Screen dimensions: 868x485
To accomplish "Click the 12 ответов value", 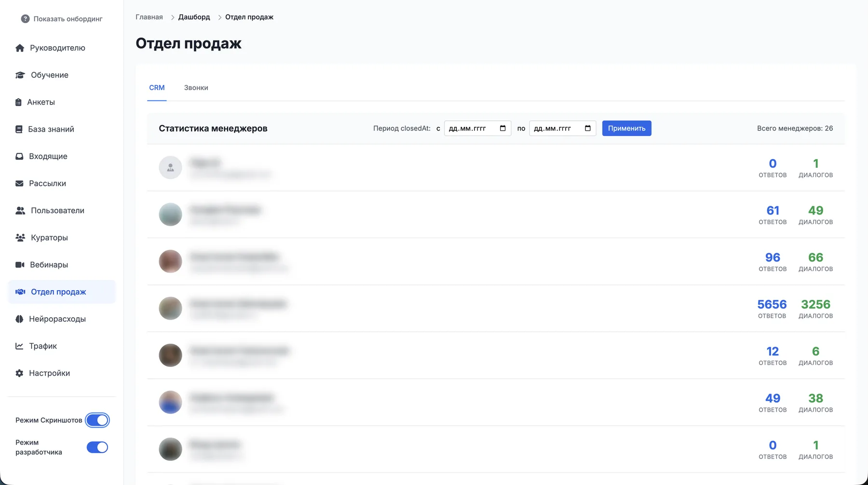I will (773, 351).
